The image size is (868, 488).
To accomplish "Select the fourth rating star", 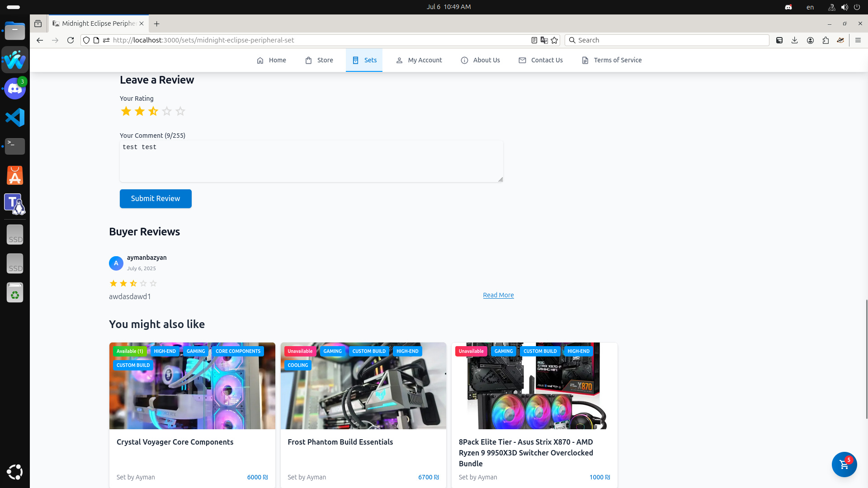I will tap(167, 111).
